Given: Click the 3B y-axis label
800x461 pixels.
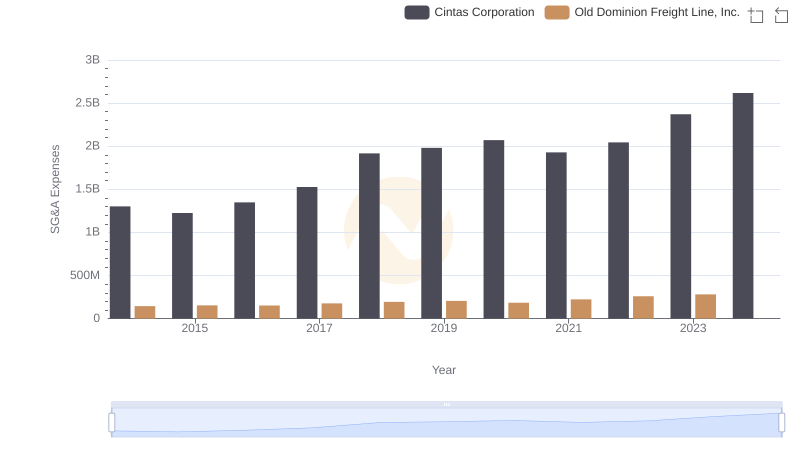Looking at the screenshot, I should pyautogui.click(x=93, y=60).
